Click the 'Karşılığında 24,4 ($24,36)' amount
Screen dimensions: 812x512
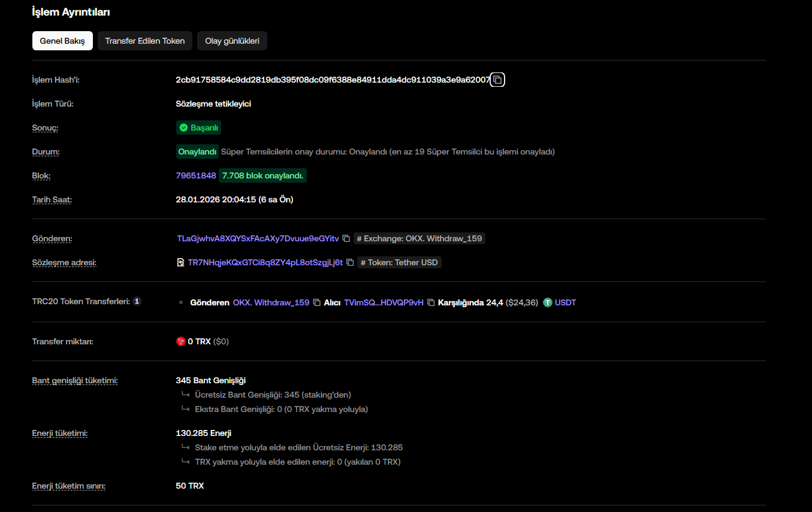[x=488, y=302]
